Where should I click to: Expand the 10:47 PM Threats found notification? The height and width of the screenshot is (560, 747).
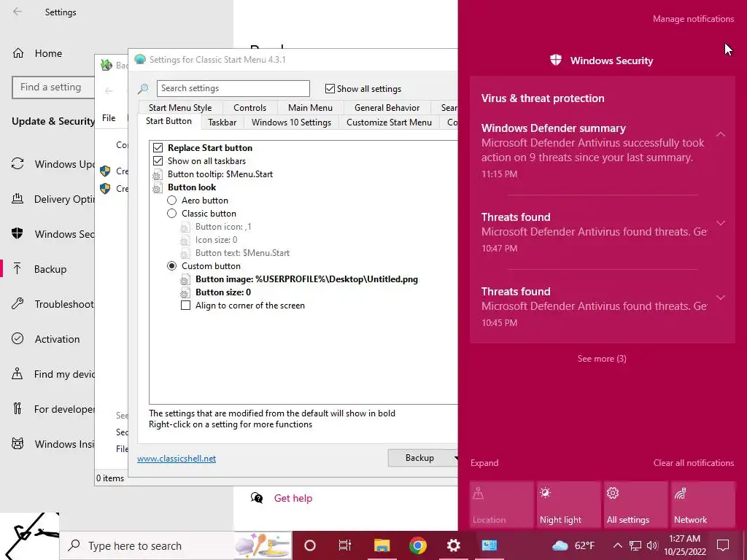(720, 223)
